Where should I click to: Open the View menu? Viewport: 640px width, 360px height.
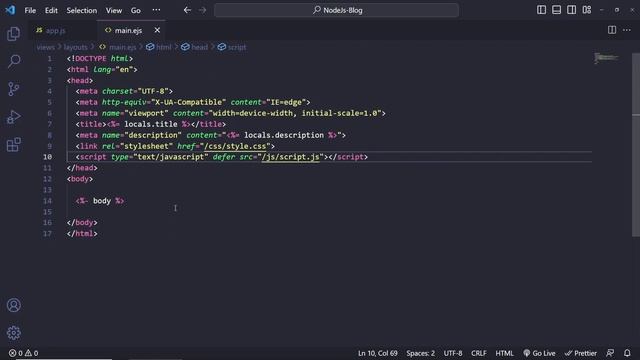pyautogui.click(x=114, y=10)
